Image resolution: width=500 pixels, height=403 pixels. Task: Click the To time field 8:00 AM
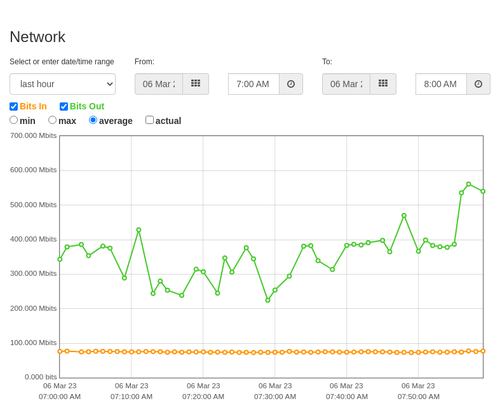click(441, 84)
